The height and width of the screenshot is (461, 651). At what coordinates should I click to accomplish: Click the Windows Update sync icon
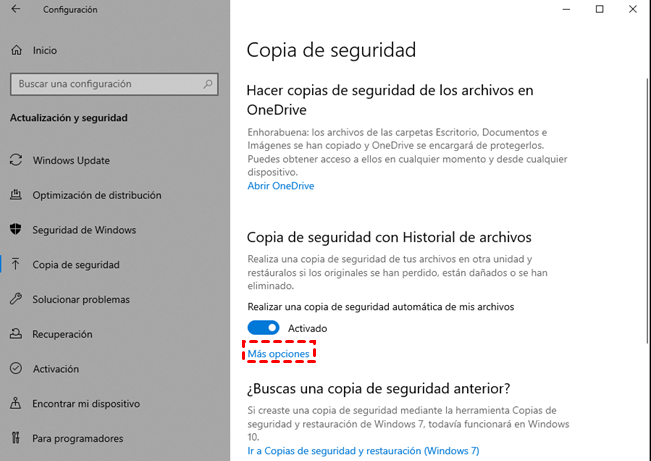pos(16,160)
